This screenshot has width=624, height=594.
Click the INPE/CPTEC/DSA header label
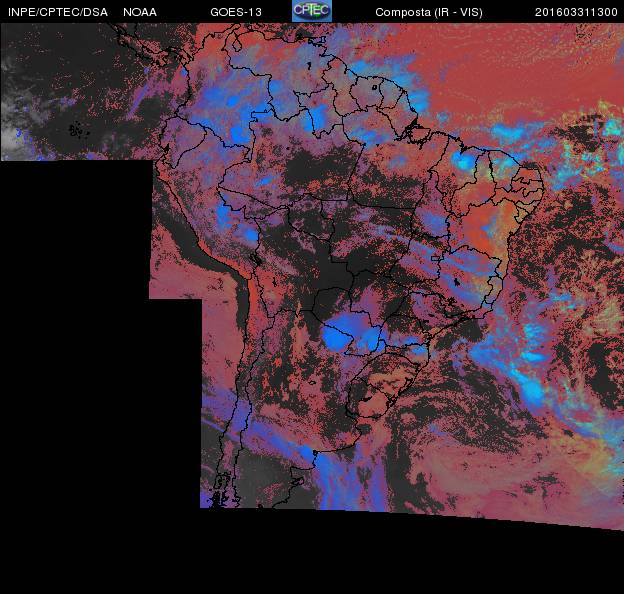(57, 12)
